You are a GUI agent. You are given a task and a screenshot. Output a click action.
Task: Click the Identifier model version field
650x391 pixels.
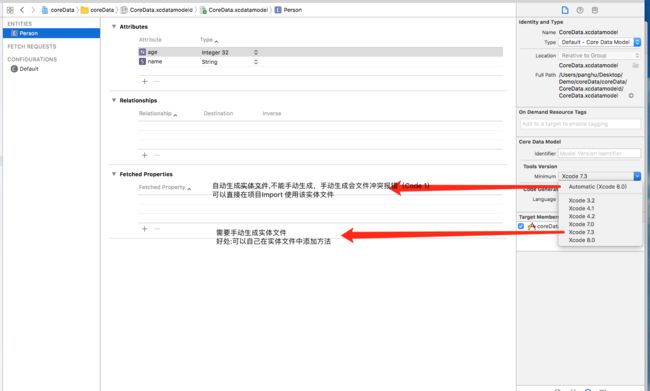pyautogui.click(x=599, y=153)
